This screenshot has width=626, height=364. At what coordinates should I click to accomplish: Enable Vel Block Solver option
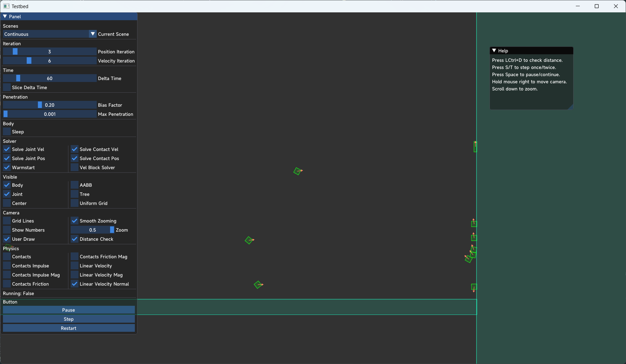(x=75, y=168)
